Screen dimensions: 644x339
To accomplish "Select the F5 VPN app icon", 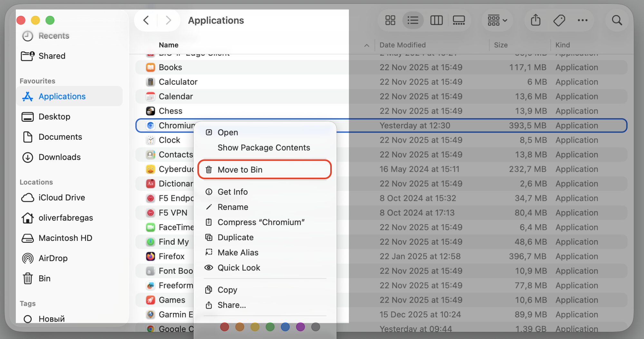I will 150,213.
